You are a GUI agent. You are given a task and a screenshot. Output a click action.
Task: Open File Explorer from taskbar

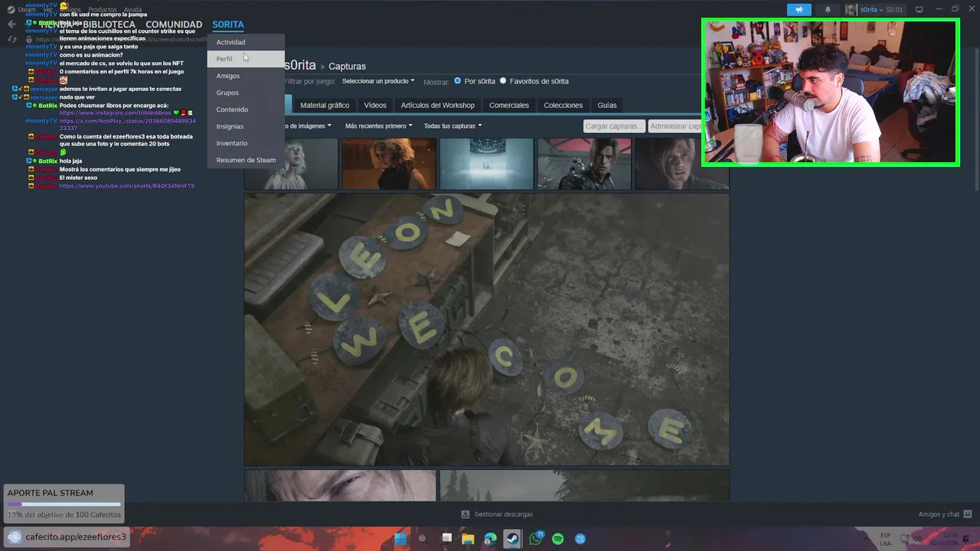[x=468, y=539]
